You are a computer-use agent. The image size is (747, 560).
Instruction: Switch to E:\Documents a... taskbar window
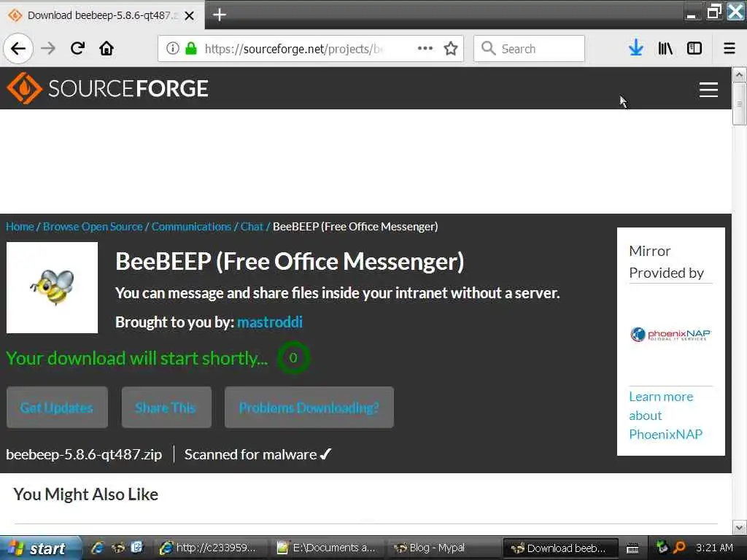point(326,548)
